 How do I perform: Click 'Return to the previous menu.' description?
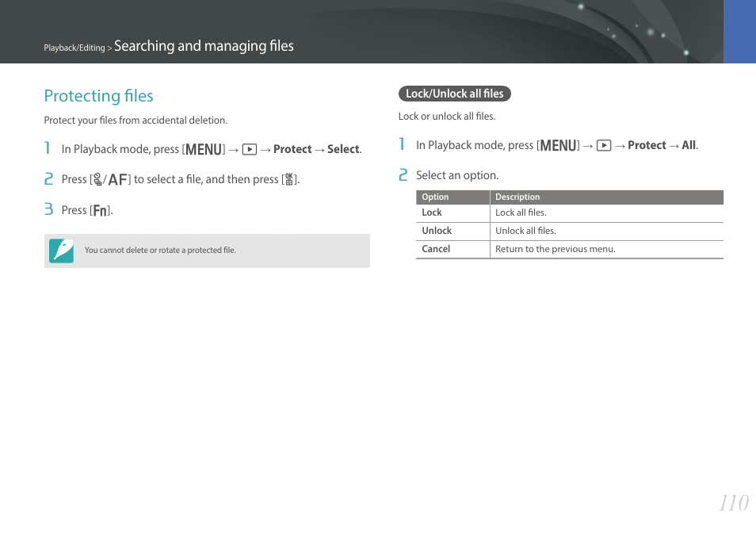(556, 250)
